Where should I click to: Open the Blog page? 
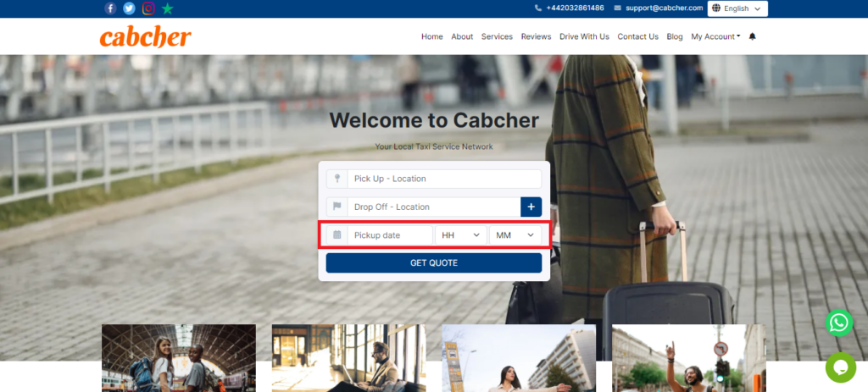[674, 36]
